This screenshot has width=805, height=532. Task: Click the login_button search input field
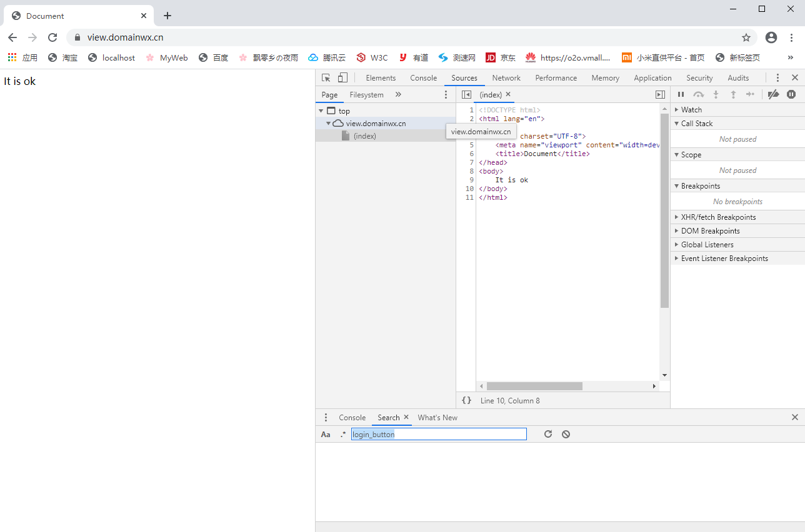coord(438,434)
